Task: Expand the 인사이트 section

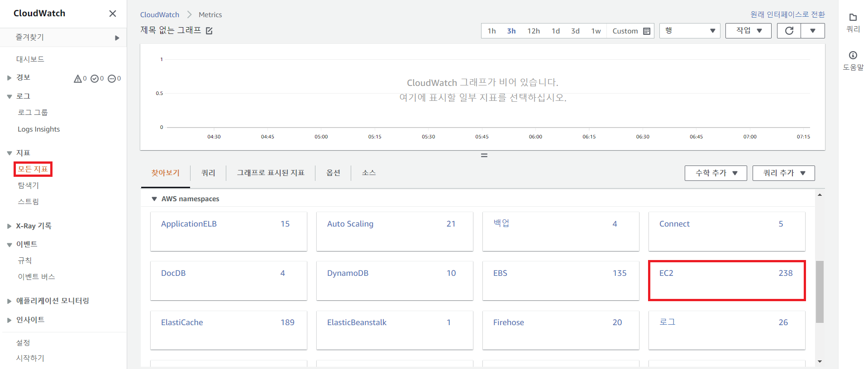Action: [9, 320]
